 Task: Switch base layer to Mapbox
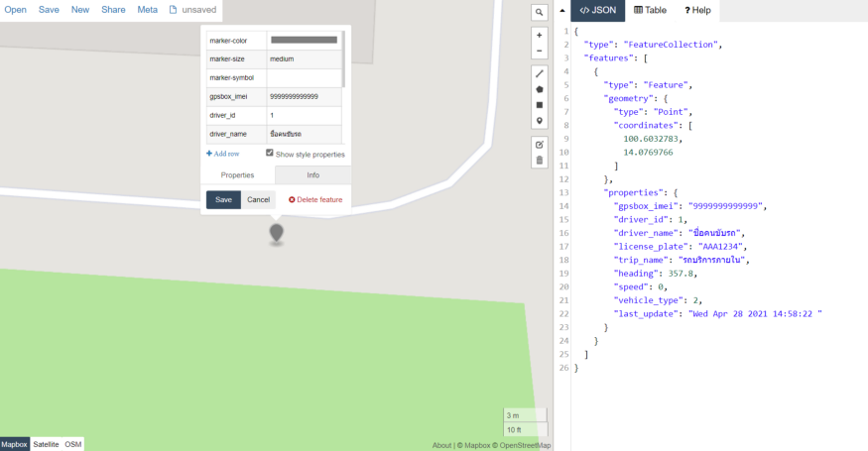coord(15,444)
